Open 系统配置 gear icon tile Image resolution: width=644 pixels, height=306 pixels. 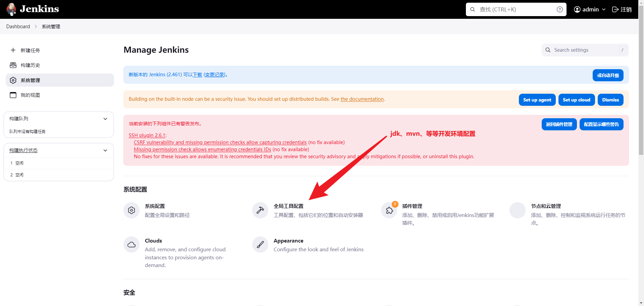(131, 210)
